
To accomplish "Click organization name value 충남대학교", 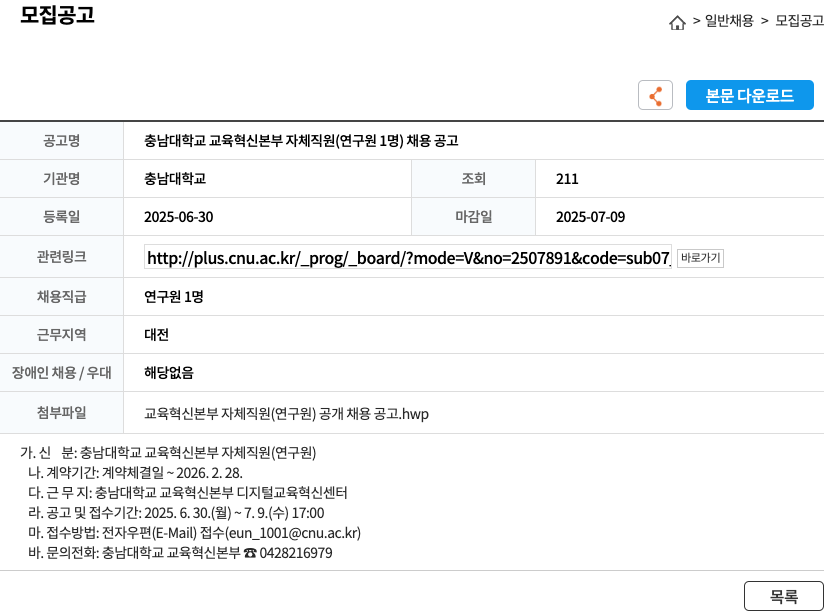I will pyautogui.click(x=175, y=179).
